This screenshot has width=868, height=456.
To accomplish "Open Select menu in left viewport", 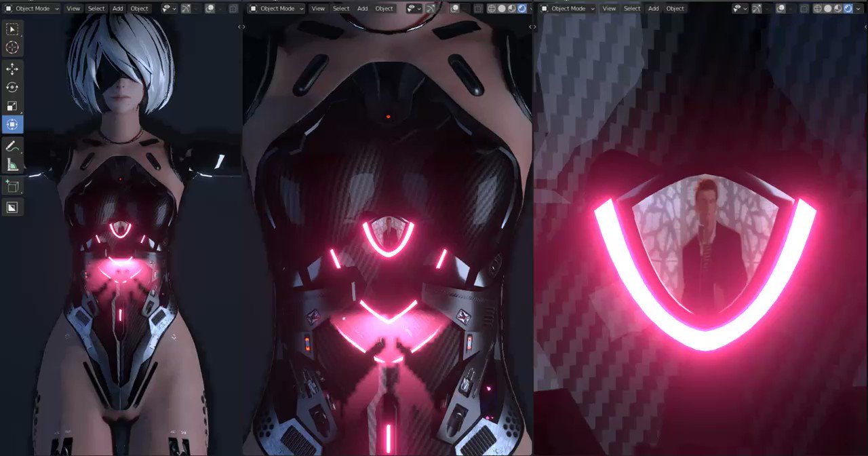I will click(96, 8).
